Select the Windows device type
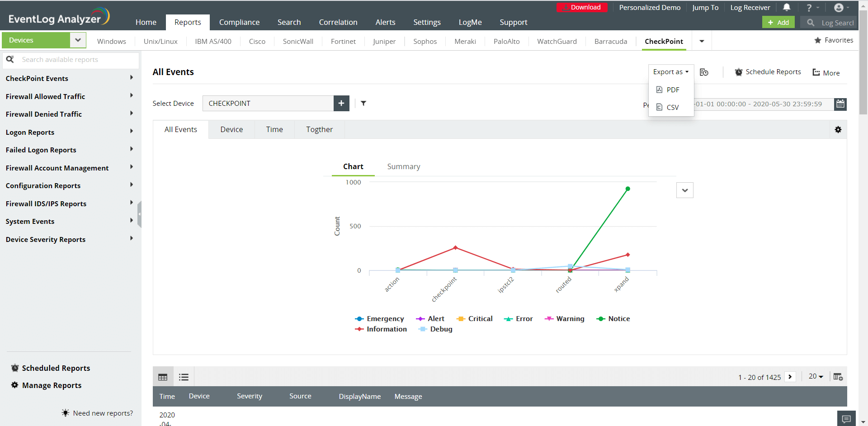The height and width of the screenshot is (426, 868). click(112, 41)
